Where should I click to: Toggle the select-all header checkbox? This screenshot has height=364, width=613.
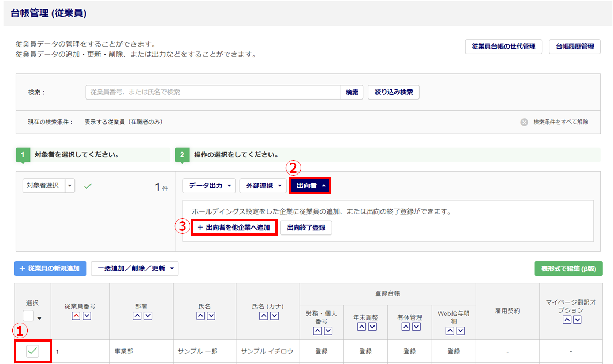28,316
